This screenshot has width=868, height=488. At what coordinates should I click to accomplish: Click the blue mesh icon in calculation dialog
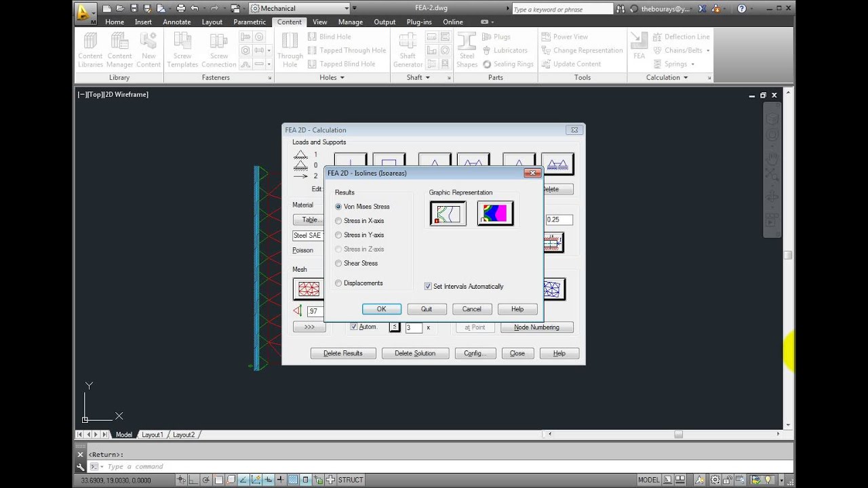[553, 289]
